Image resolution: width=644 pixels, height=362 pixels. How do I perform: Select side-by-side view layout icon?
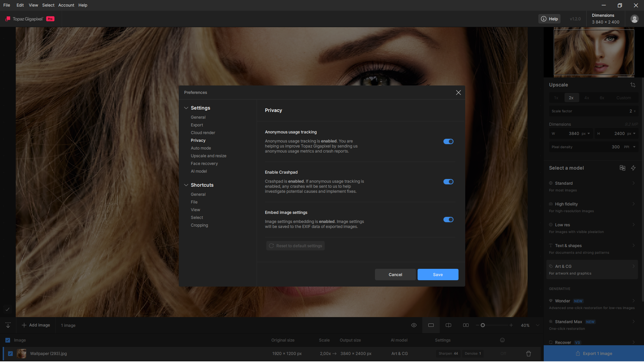466,325
